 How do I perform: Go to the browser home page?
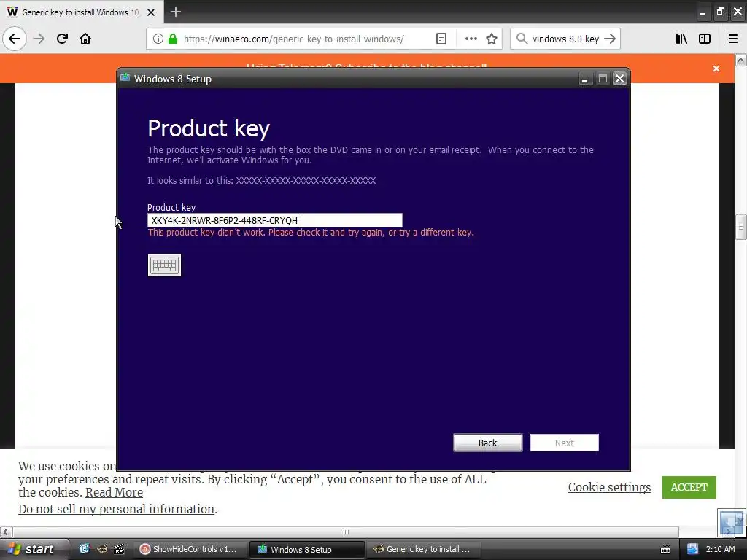[85, 39]
